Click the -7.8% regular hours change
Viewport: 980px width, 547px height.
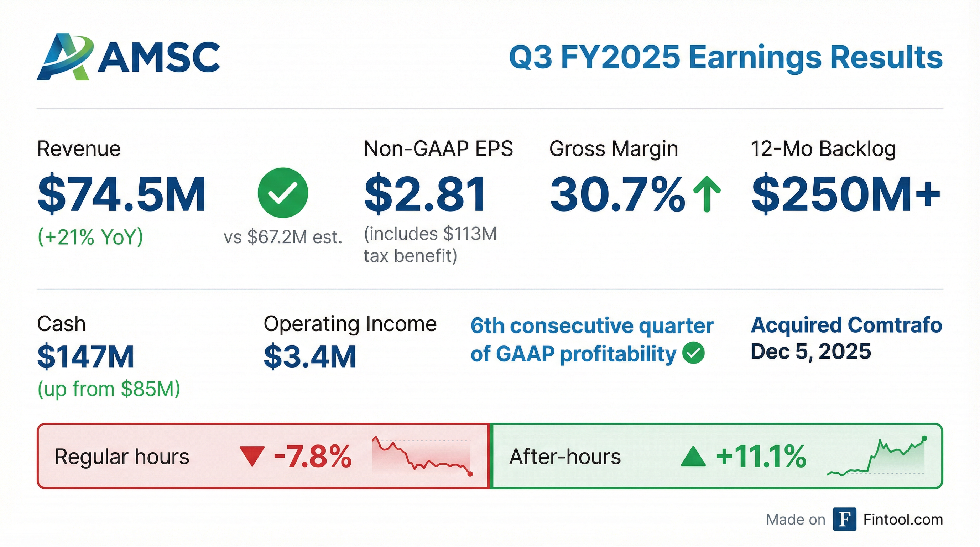[313, 457]
